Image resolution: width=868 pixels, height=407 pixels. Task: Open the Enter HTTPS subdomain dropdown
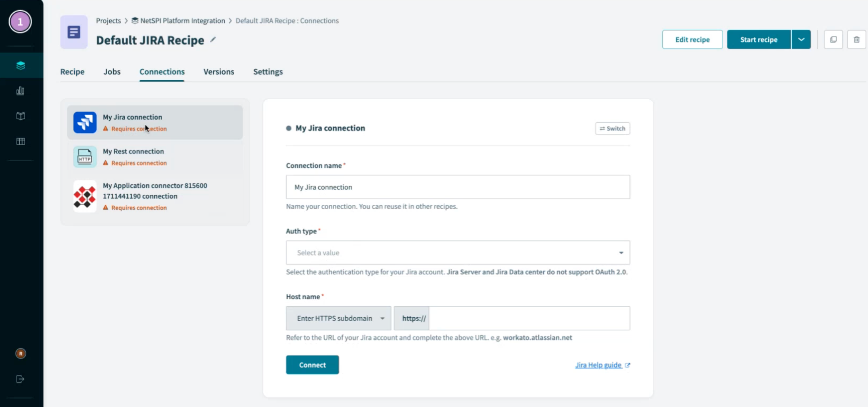[x=339, y=318]
